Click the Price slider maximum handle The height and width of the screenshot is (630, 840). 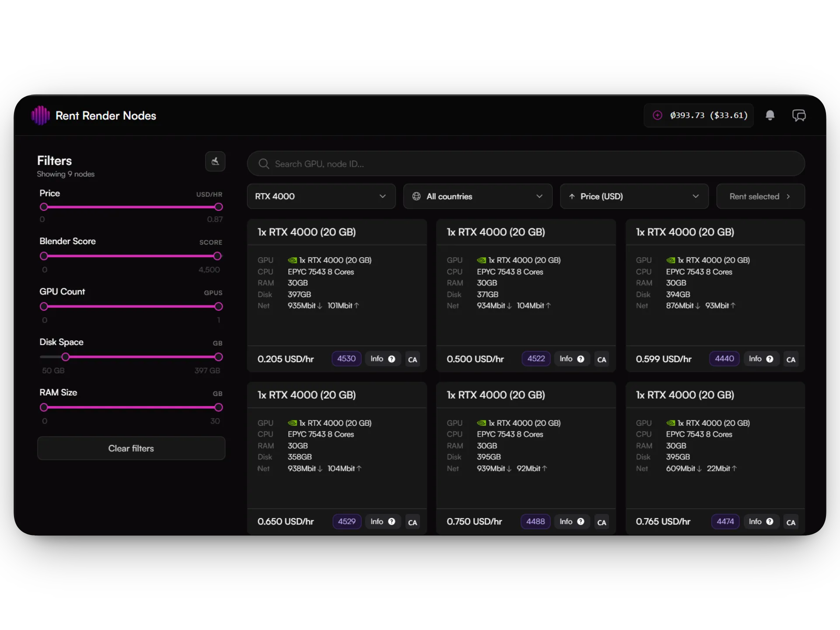tap(219, 207)
